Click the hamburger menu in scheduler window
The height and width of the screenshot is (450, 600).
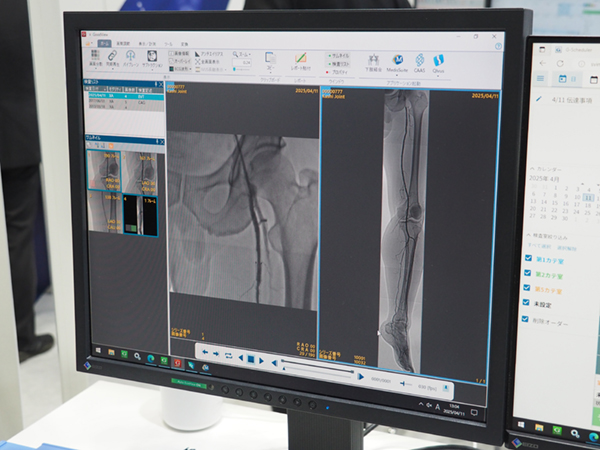point(541,77)
